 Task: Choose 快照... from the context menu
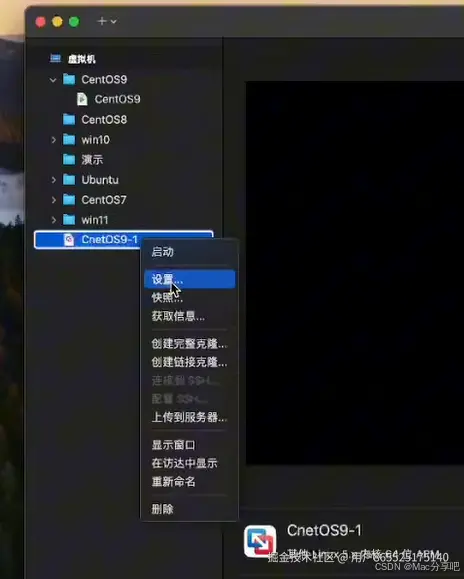pyautogui.click(x=189, y=298)
